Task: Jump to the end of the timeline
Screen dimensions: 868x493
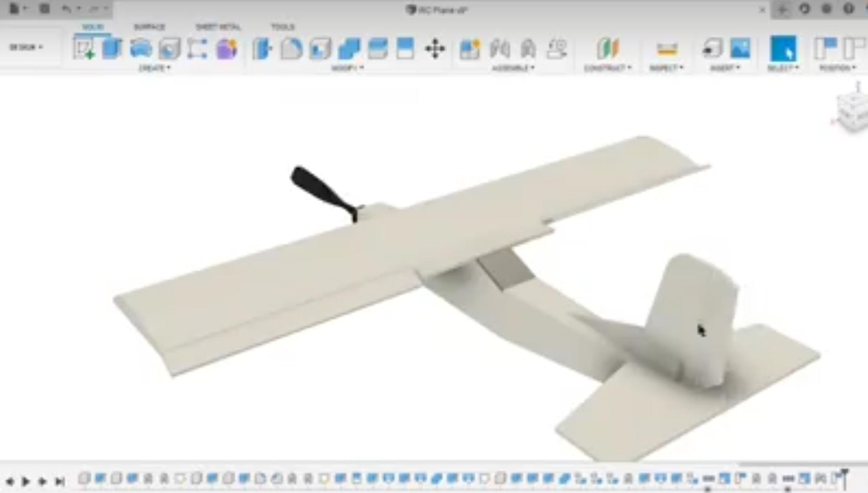Action: click(x=59, y=481)
